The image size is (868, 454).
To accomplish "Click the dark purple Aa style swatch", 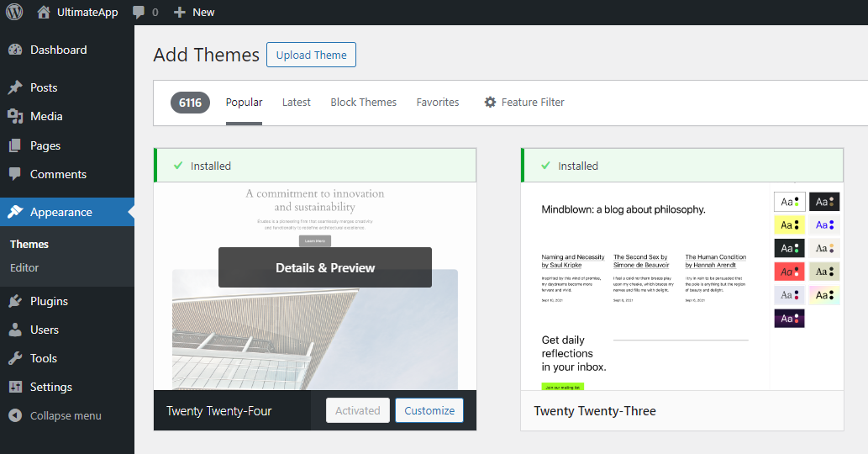I will pos(789,319).
